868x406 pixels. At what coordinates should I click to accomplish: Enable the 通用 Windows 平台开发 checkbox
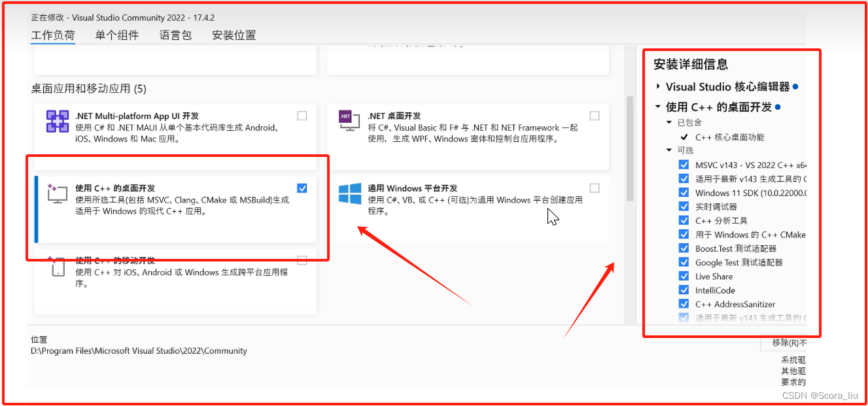(594, 188)
